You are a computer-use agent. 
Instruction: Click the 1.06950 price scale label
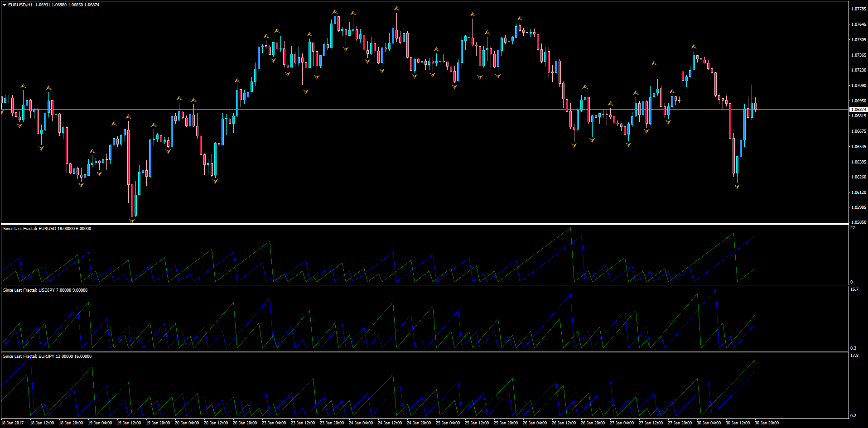click(x=859, y=101)
